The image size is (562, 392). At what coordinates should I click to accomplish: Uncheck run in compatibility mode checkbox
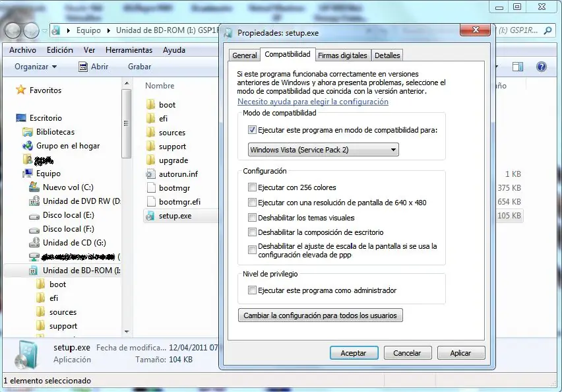click(252, 130)
